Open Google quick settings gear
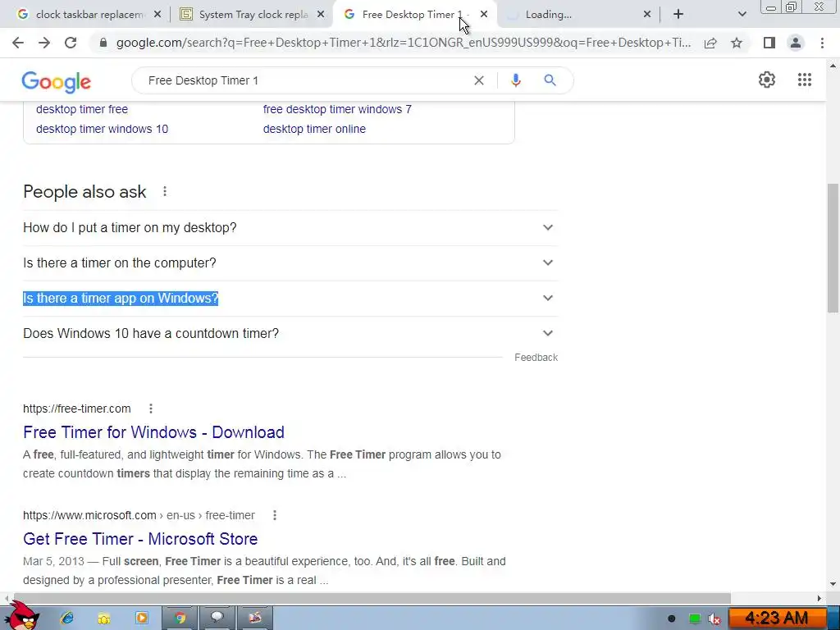The image size is (840, 630). [x=767, y=80]
